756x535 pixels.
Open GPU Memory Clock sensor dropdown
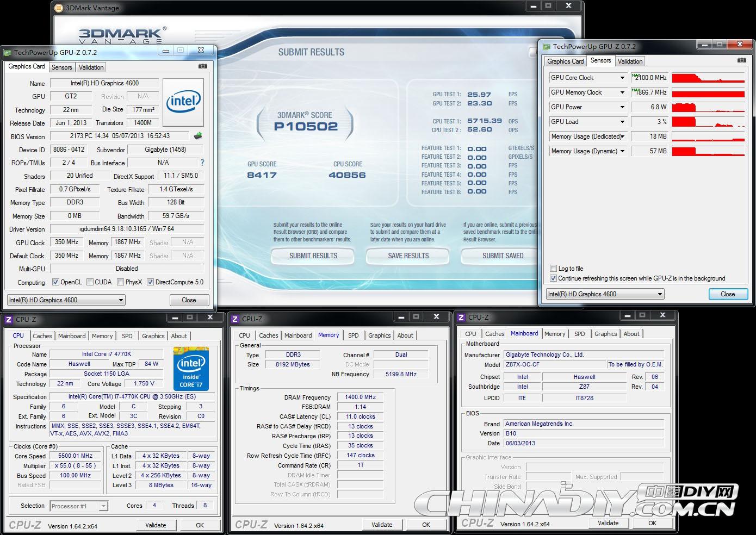(x=622, y=92)
